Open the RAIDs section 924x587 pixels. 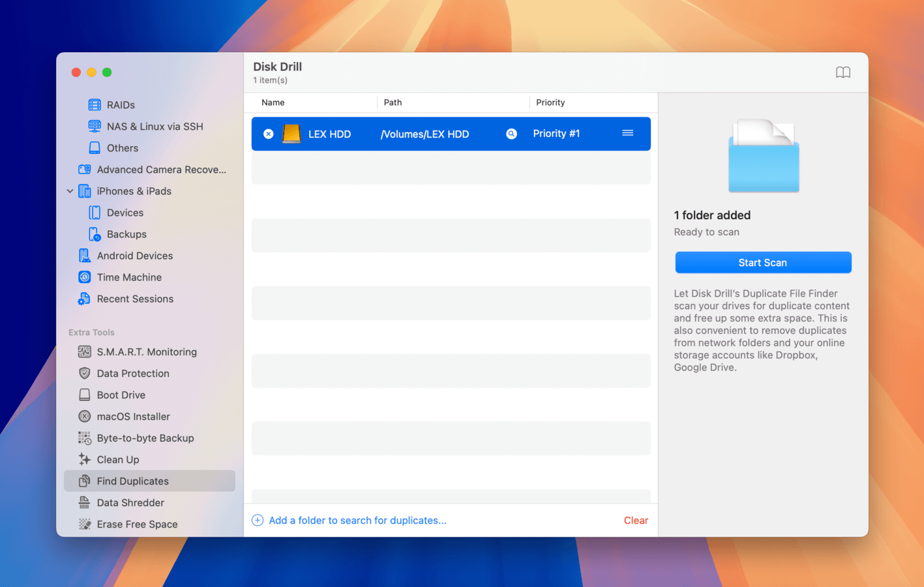point(121,105)
